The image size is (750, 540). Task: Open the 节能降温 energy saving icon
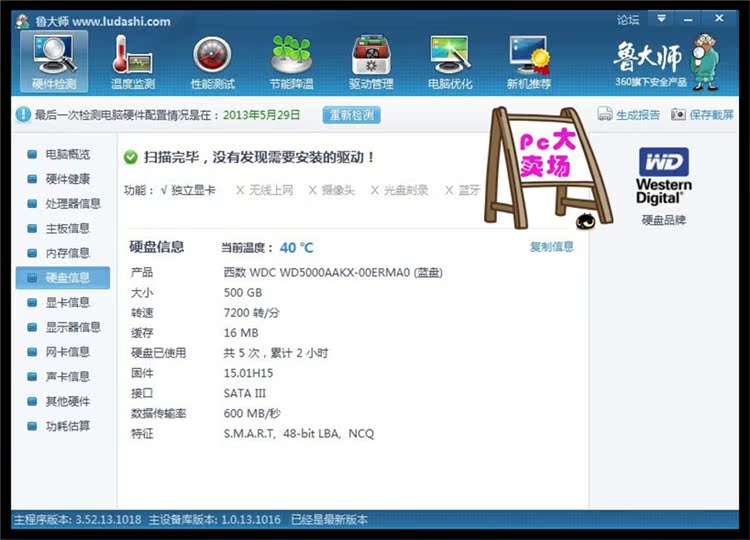click(x=292, y=60)
